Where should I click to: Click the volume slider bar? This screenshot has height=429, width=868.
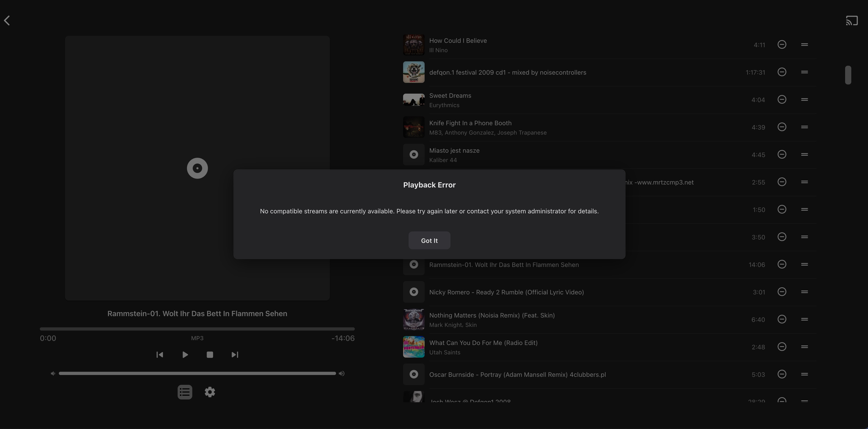(197, 373)
